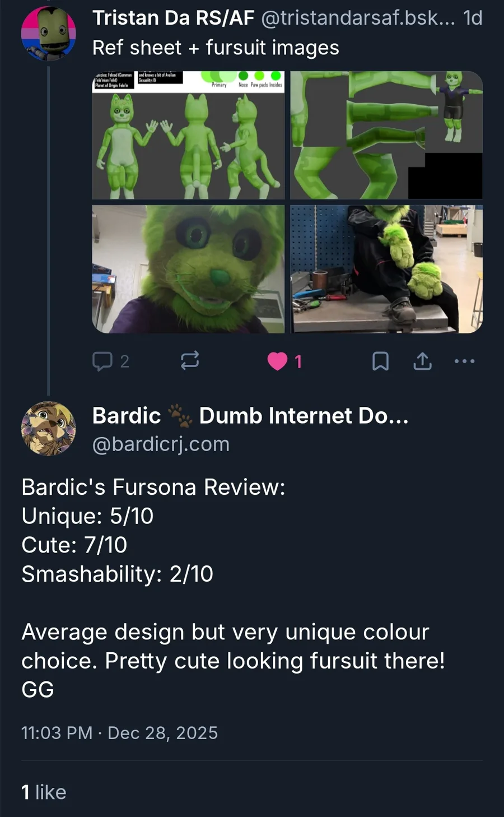Open the fursuit head selfie photo
Image resolution: width=504 pixels, height=817 pixels.
click(188, 269)
